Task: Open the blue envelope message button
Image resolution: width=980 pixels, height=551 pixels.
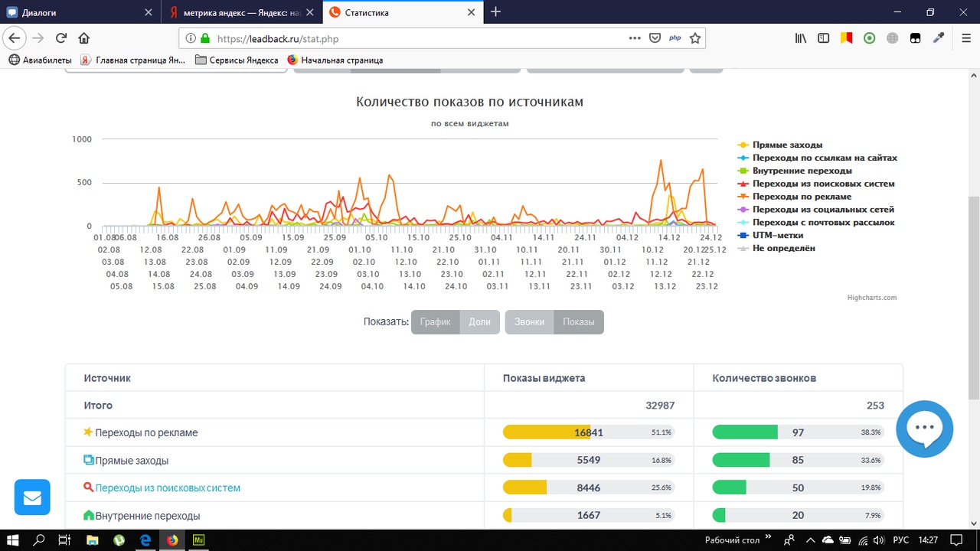Action: point(32,497)
